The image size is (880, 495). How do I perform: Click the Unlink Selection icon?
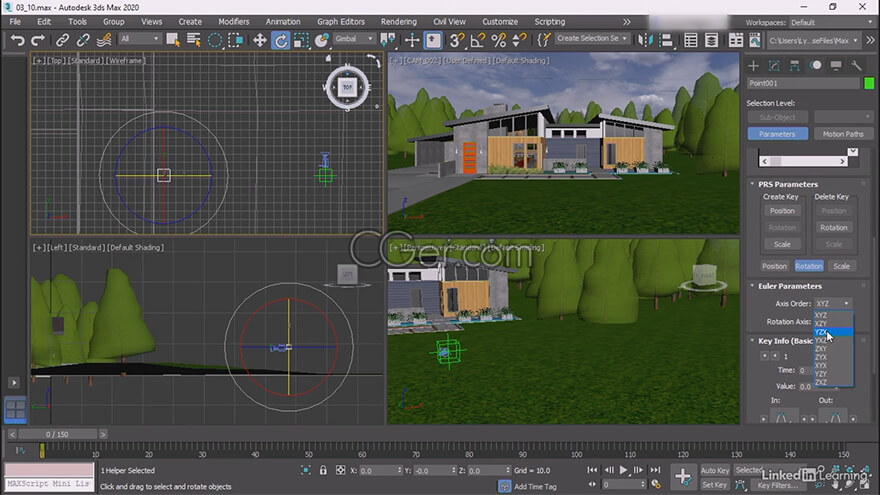(83, 40)
